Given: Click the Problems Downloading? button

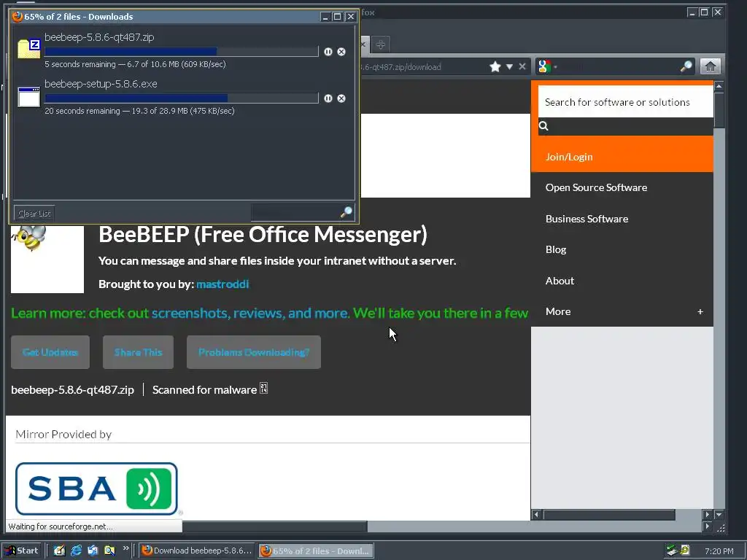Looking at the screenshot, I should pos(254,352).
